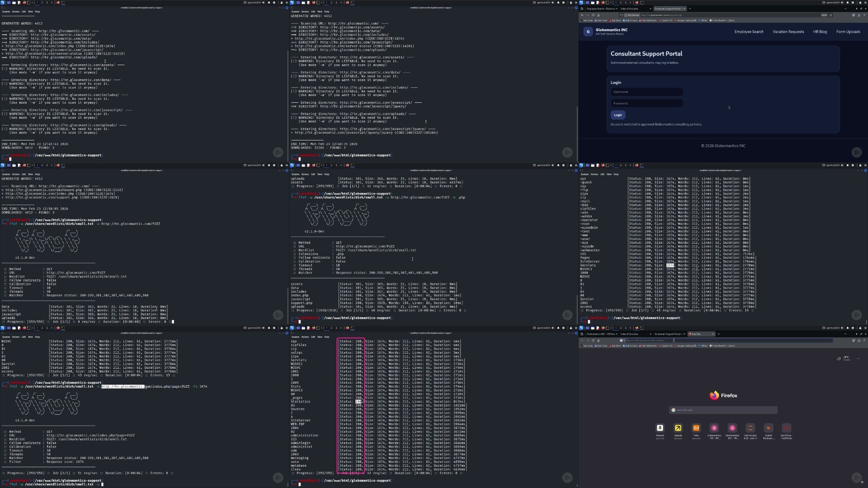Open Kali Tools bookmark in Consultant Portal browser
Viewport: 868px width, 488px height.
(x=601, y=21)
